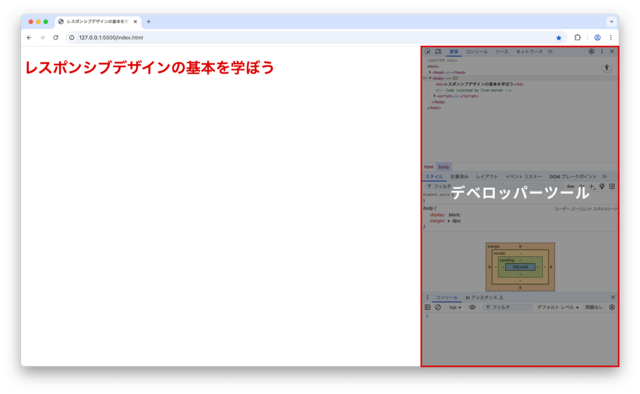
Task: Open the rendering emulations paintbrush icon
Action: [x=602, y=186]
